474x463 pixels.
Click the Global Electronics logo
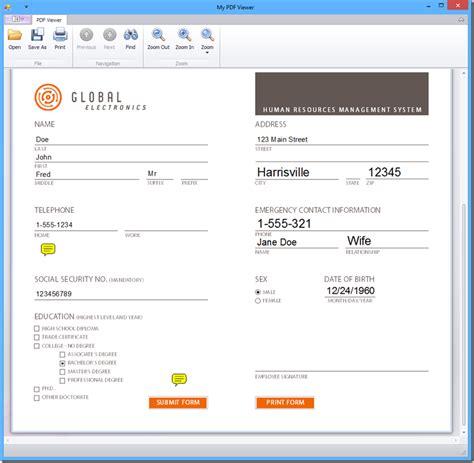coord(90,97)
